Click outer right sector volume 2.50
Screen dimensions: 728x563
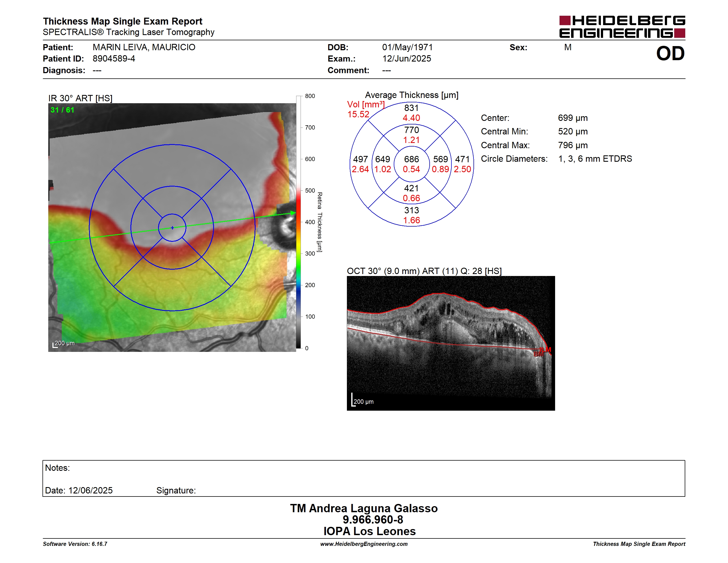point(462,169)
